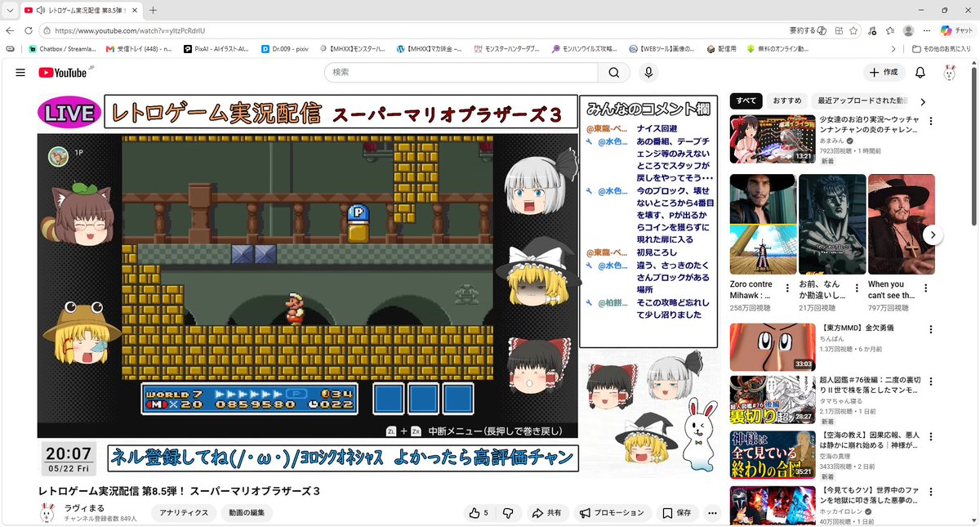This screenshot has width=980, height=527.
Task: Open the browser settings and more menu
Action: (x=926, y=30)
